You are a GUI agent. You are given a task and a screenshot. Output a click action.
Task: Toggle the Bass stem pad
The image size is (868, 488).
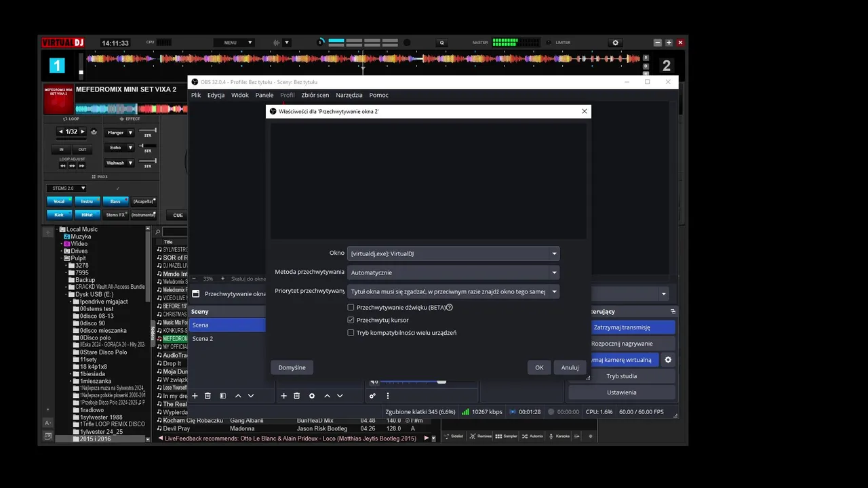(115, 201)
